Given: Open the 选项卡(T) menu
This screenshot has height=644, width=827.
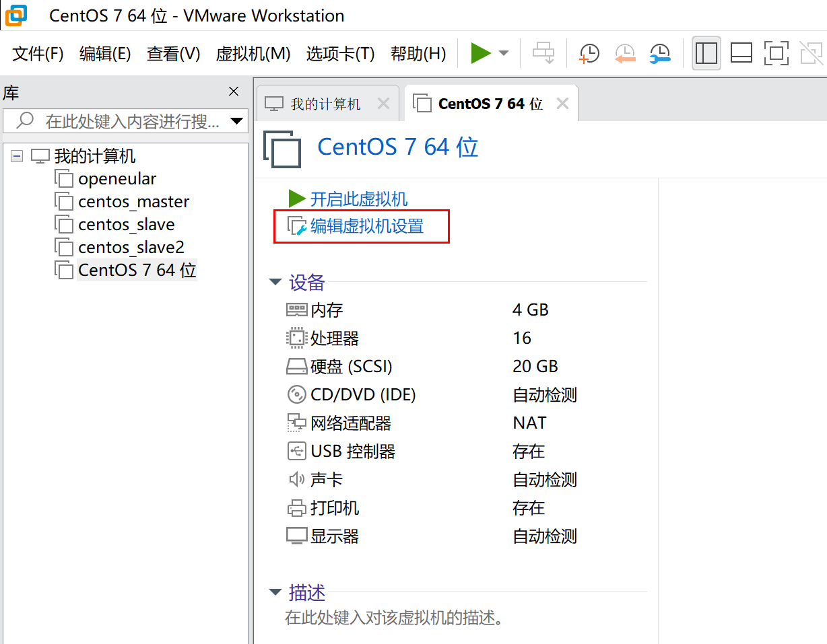Looking at the screenshot, I should [340, 54].
